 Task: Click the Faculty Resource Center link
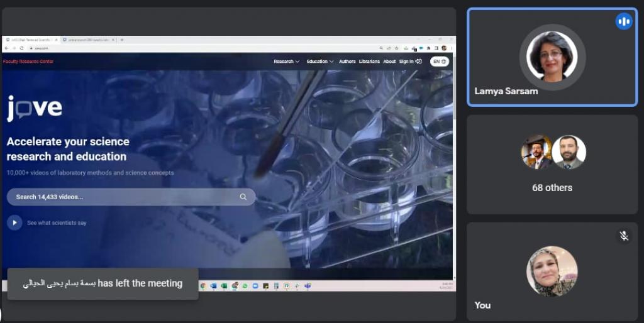(x=28, y=62)
